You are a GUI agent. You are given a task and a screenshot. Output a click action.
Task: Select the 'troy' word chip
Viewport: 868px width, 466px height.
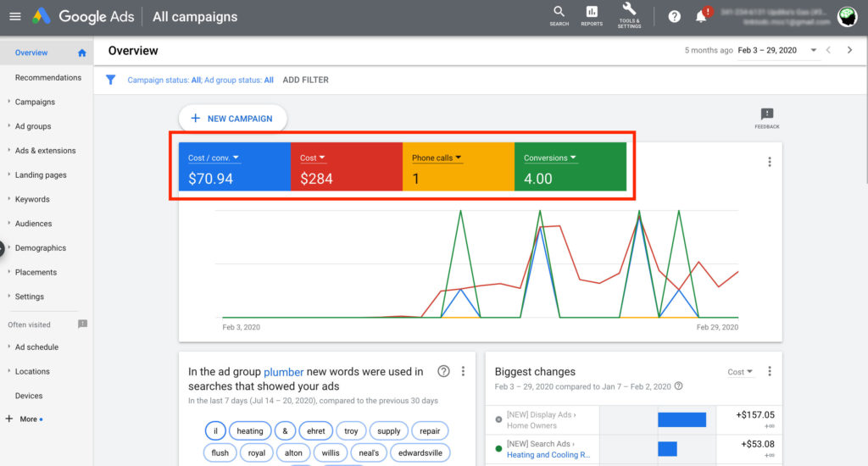pyautogui.click(x=351, y=430)
